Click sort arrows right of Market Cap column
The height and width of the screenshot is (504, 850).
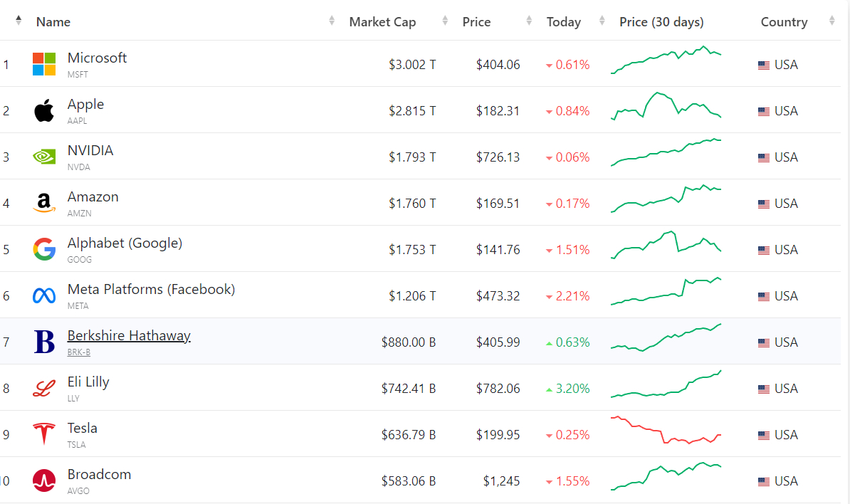pyautogui.click(x=445, y=21)
